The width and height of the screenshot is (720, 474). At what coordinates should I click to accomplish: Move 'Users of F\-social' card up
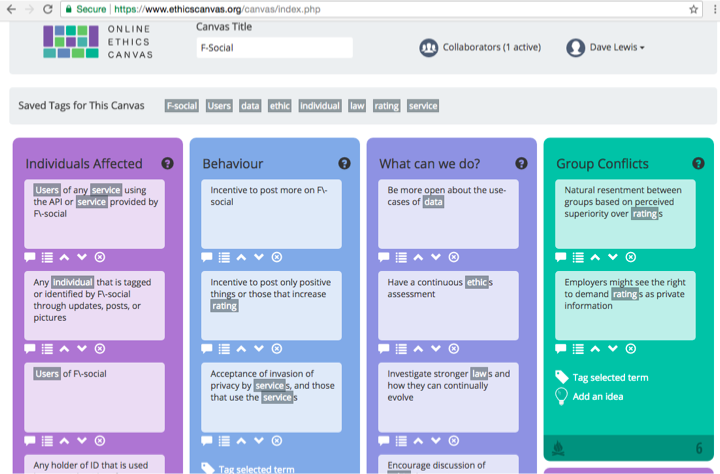click(x=64, y=441)
